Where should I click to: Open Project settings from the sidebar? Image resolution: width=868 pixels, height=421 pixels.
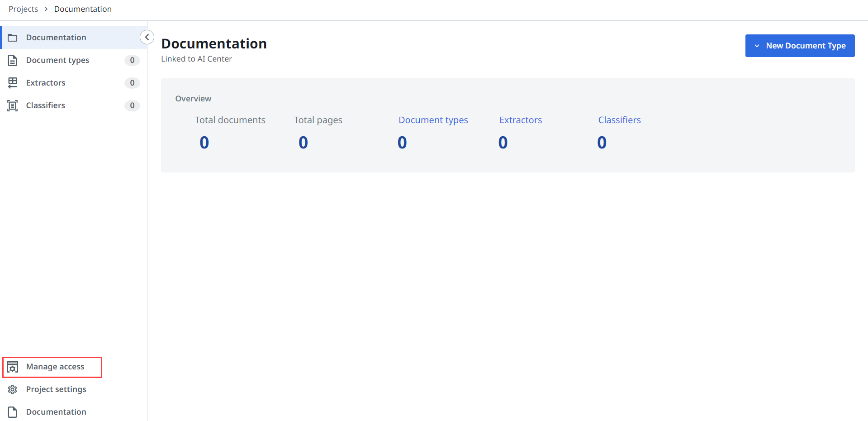click(x=56, y=389)
